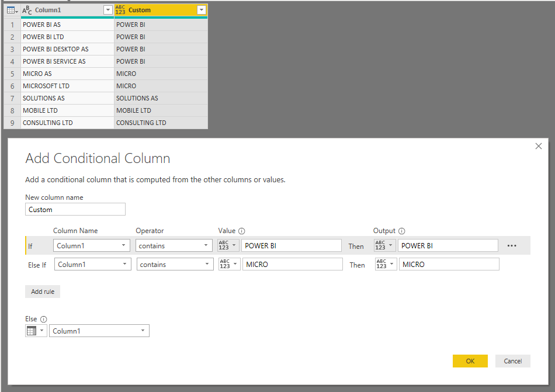Select cell MICROSOFT LTD
This screenshot has height=392, width=555.
pyautogui.click(x=67, y=86)
